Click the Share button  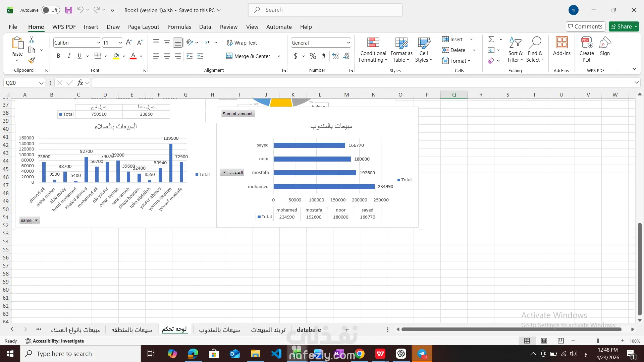point(624,26)
